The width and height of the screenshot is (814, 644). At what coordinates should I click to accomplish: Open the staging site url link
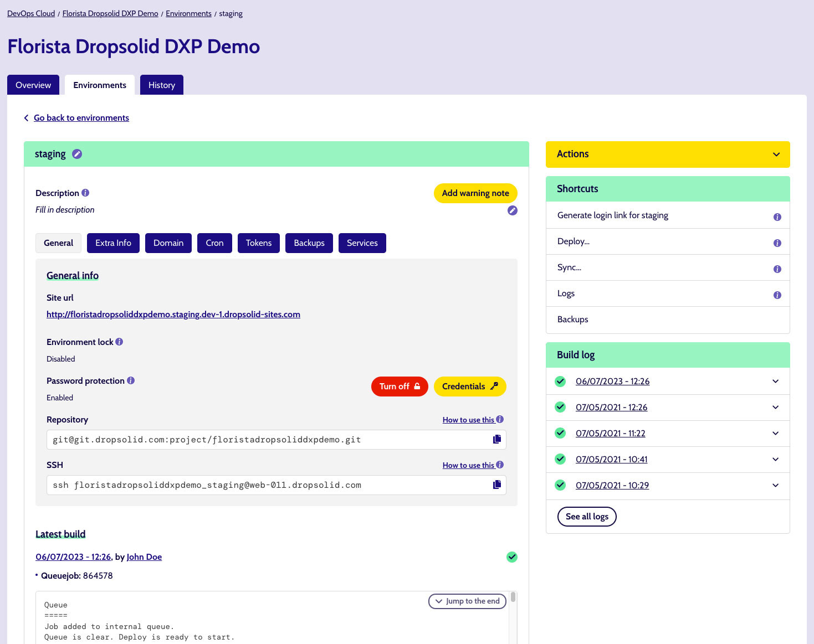pyautogui.click(x=173, y=315)
